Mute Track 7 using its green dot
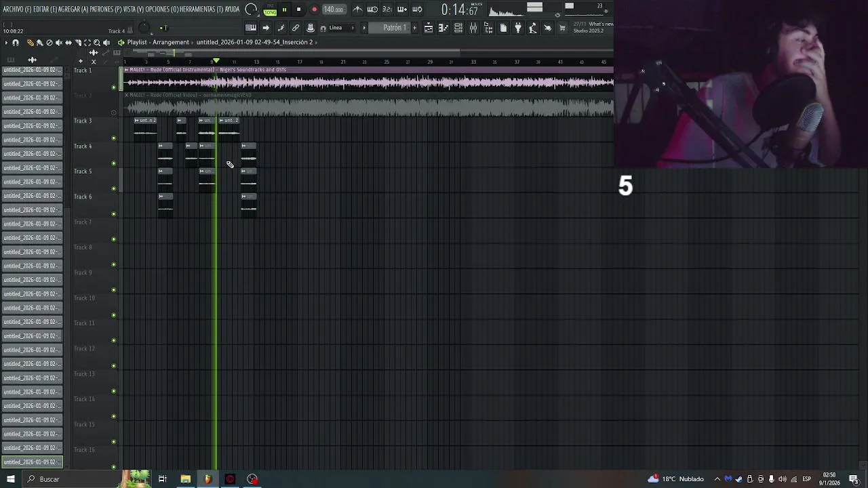Screen dimensions: 868x488 click(x=114, y=239)
